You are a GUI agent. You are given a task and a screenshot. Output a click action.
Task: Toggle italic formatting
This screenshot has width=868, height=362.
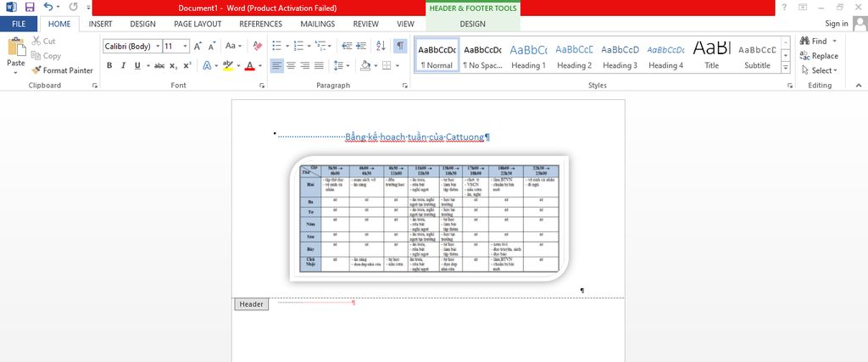123,65
